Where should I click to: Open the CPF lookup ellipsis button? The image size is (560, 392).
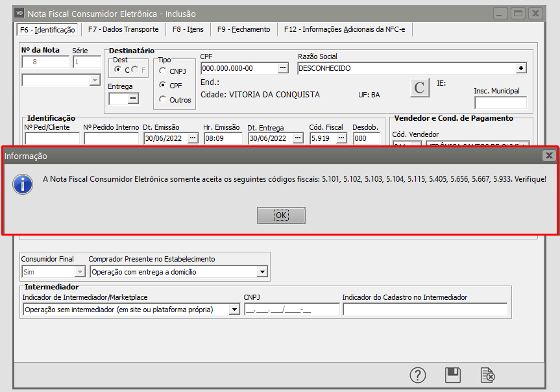pos(283,68)
